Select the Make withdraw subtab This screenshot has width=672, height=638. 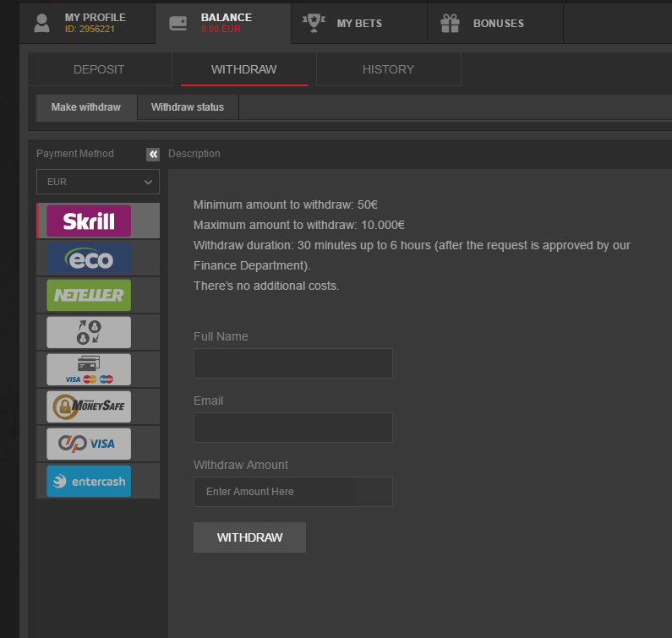86,107
